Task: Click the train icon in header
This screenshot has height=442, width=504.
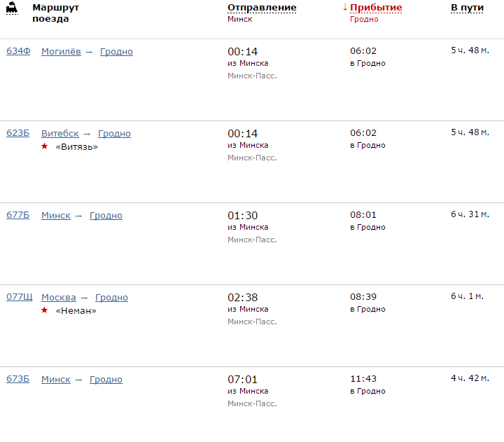Action: pos(12,8)
